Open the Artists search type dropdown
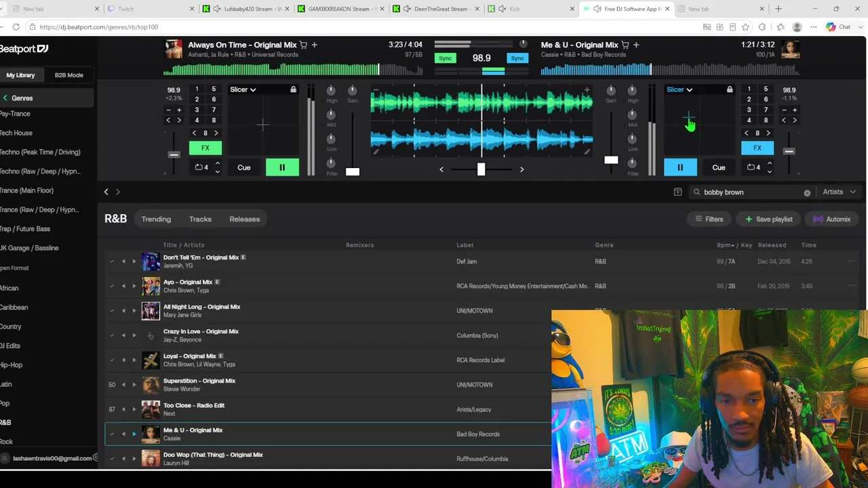This screenshot has width=868, height=488. pyautogui.click(x=839, y=192)
